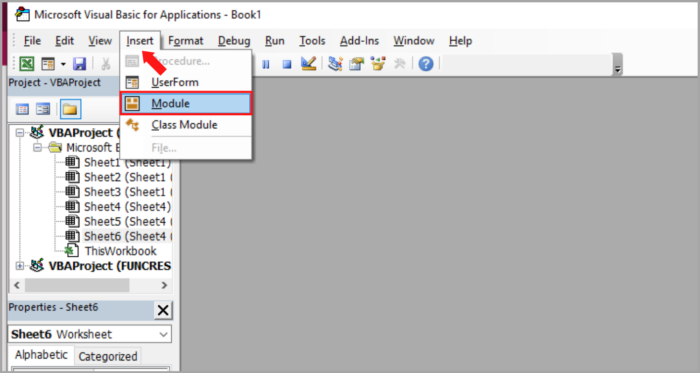
Task: Switch to the Categorized properties tab
Action: coord(108,356)
